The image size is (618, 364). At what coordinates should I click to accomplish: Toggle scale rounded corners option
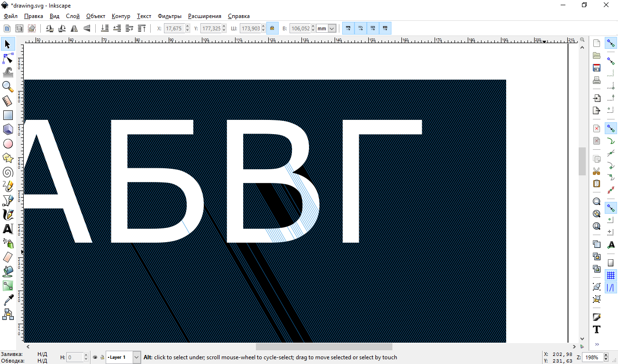point(361,28)
